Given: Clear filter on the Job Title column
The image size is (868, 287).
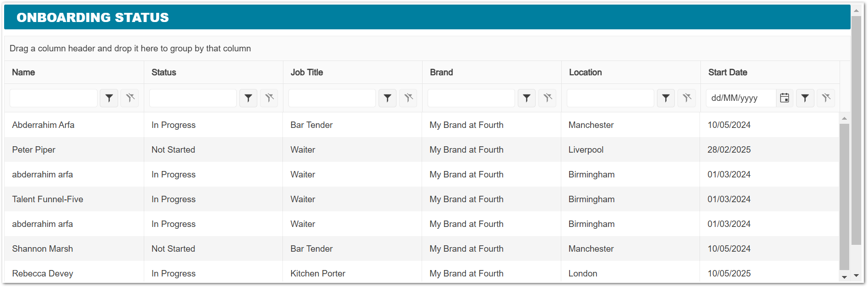Looking at the screenshot, I should 408,98.
